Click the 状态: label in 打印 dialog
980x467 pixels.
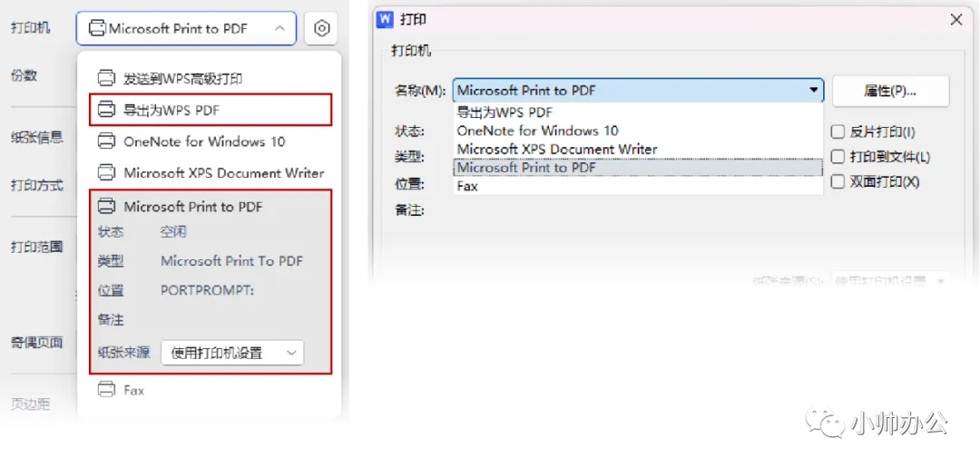(x=409, y=131)
